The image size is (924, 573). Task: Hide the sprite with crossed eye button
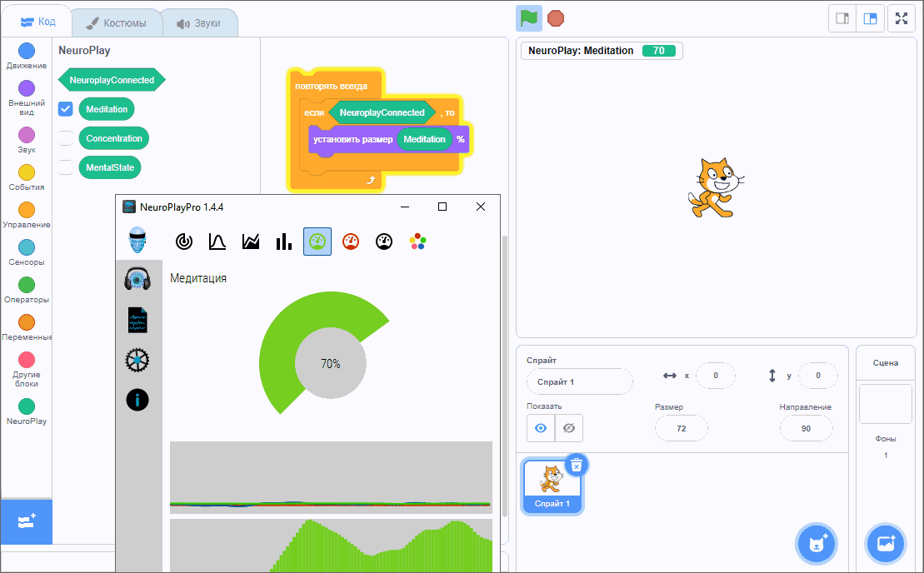coord(569,428)
